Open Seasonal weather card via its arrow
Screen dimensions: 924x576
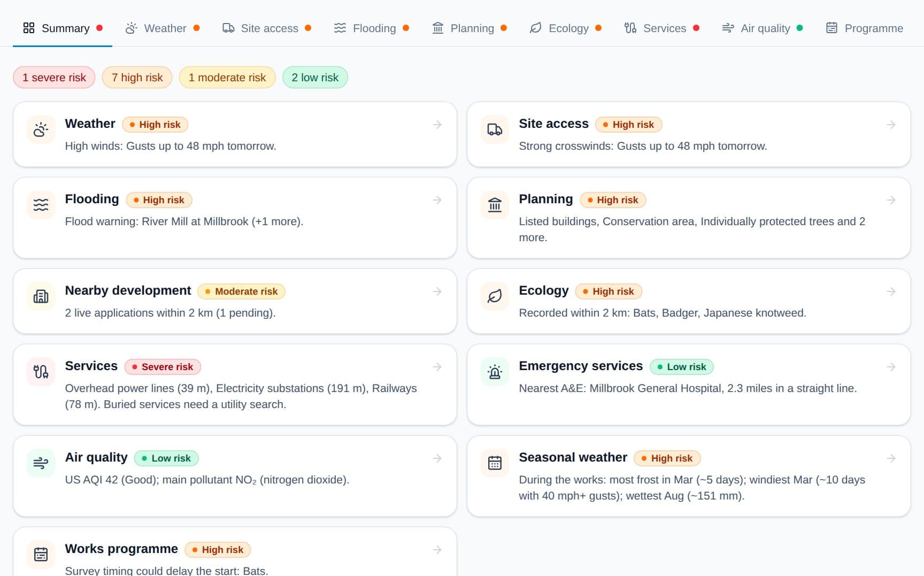pyautogui.click(x=891, y=458)
